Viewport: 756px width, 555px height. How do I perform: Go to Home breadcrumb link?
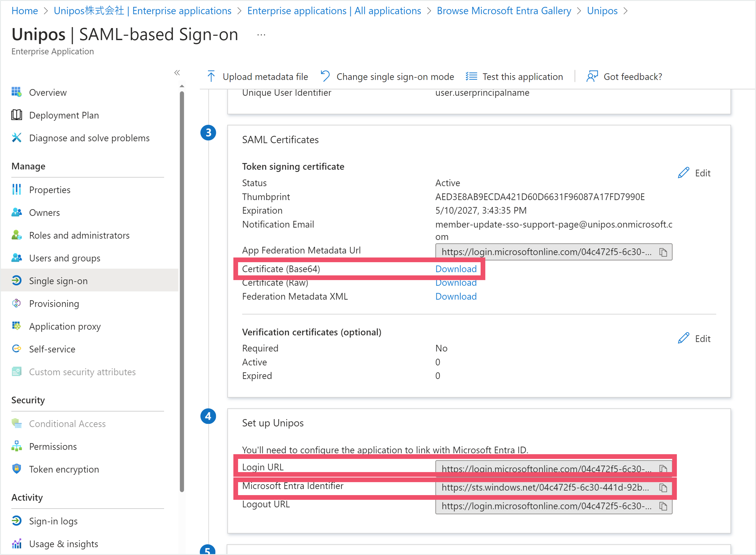click(x=25, y=11)
